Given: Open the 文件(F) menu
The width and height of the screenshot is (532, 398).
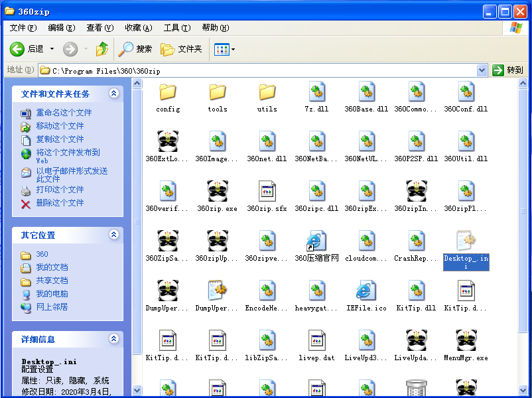Looking at the screenshot, I should (x=23, y=28).
